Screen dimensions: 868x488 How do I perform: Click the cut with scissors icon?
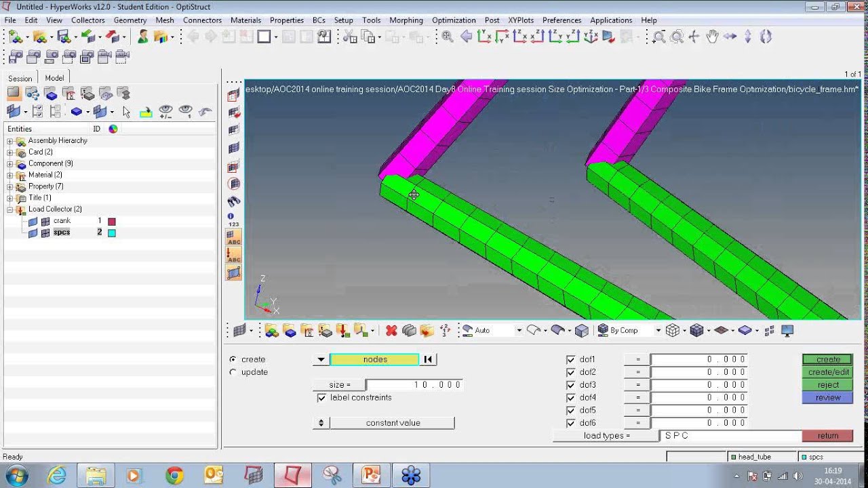coord(351,37)
